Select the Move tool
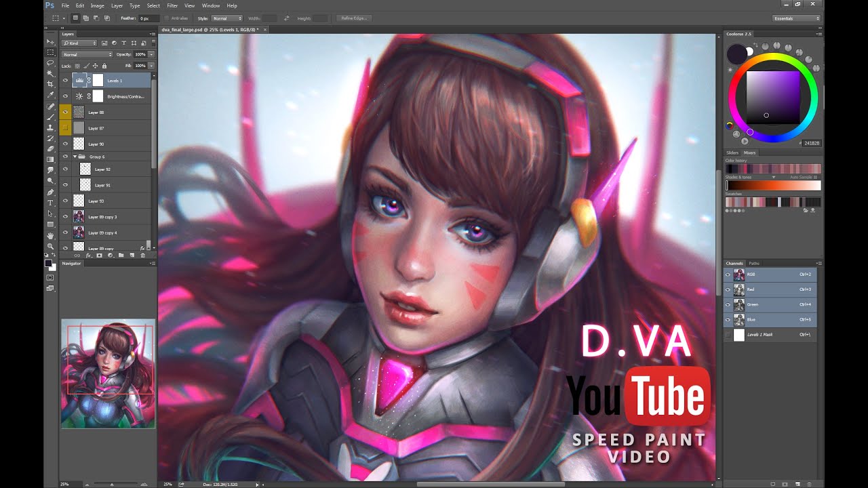Image resolution: width=868 pixels, height=488 pixels. pyautogui.click(x=50, y=41)
